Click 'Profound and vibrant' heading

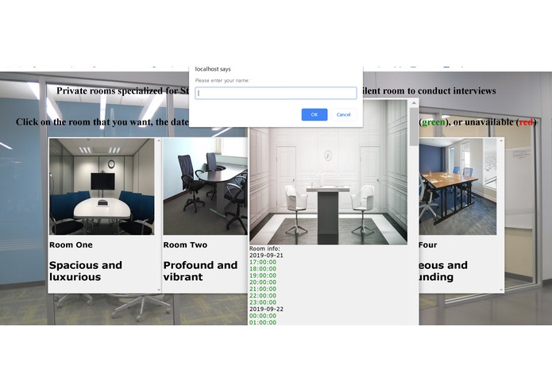tap(200, 271)
